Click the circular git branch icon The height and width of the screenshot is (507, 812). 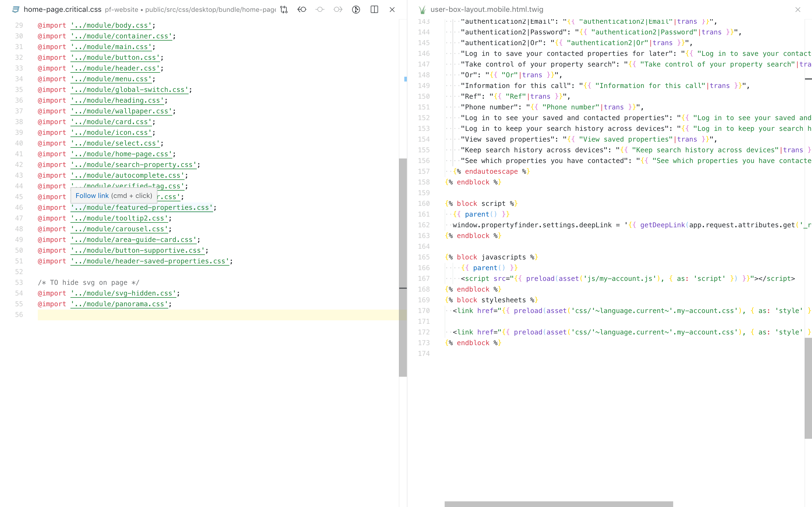pos(356,9)
